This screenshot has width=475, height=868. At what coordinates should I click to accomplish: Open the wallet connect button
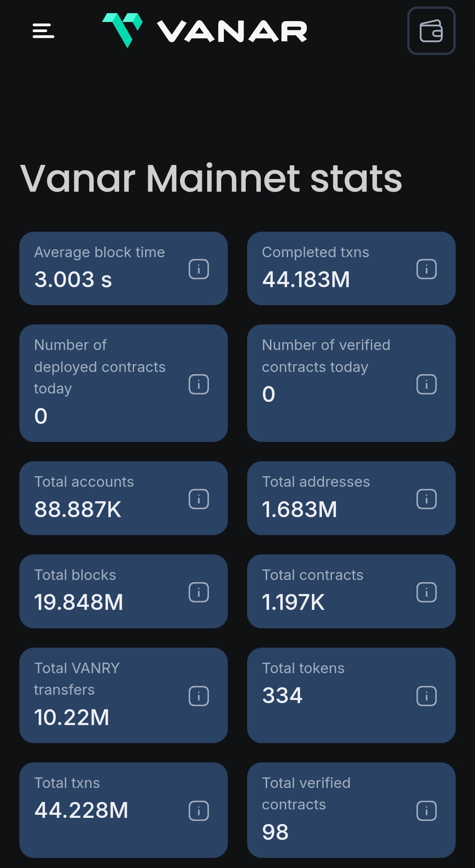431,31
